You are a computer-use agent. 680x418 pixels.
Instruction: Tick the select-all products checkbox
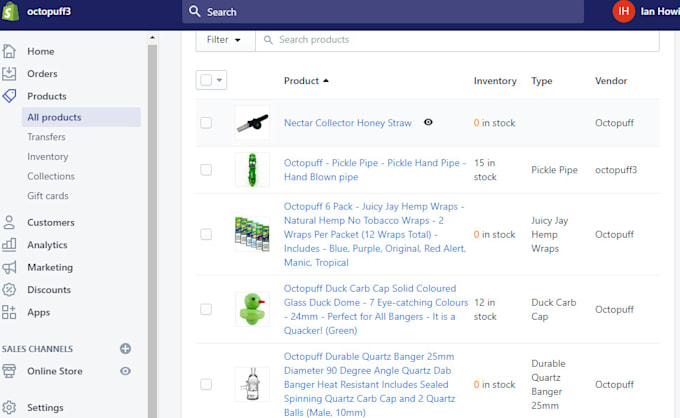206,80
